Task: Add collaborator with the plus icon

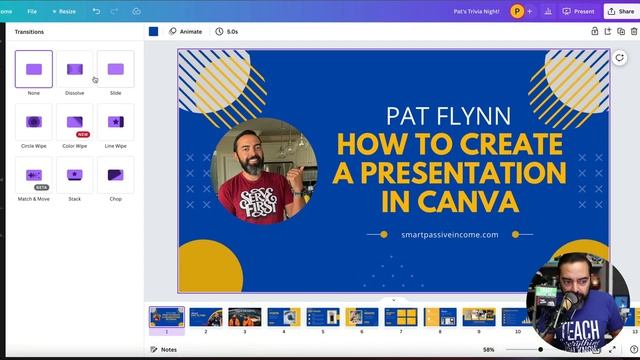Action: [530, 11]
